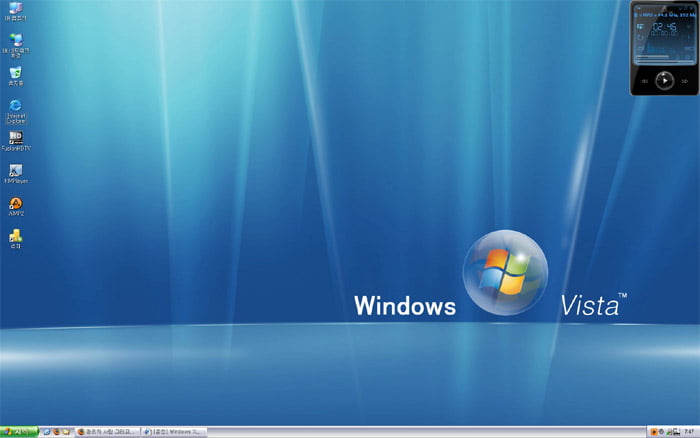This screenshot has height=438, width=700.
Task: Launch the FusionHDTV desktop shortcut
Action: 16,138
